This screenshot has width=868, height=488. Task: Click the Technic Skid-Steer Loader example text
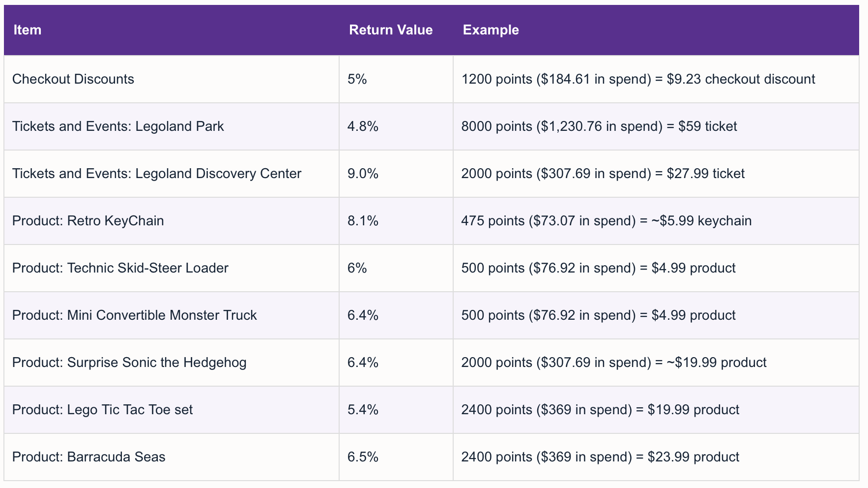coord(598,268)
